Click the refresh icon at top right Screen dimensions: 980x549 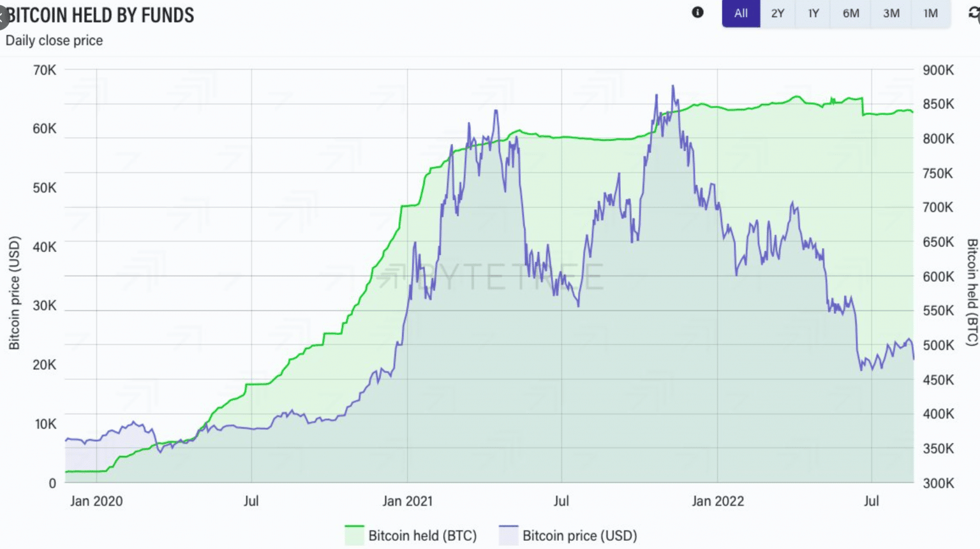[x=974, y=13]
